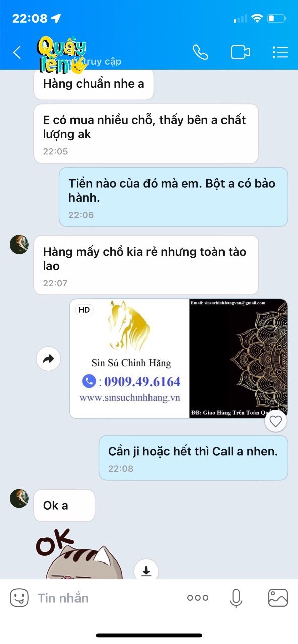Image resolution: width=298 pixels, height=644 pixels.
Task: Download the OK cat sticker
Action: [146, 571]
